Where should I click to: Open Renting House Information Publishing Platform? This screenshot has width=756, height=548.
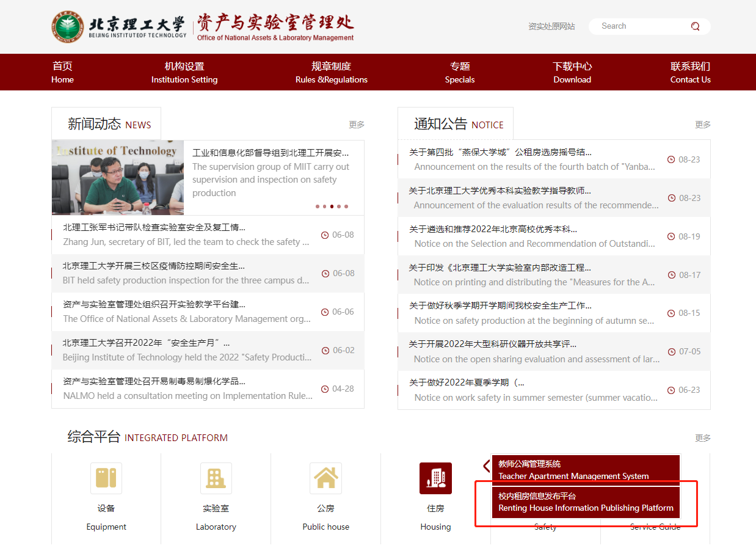tap(586, 502)
